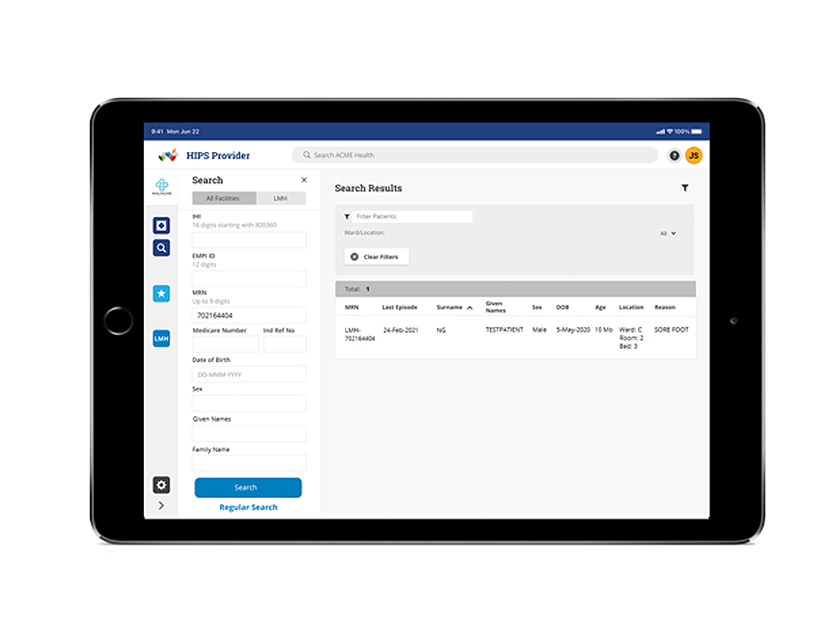This screenshot has height=627, width=840.
Task: Click the filter funnel beside Search Results
Action: tap(686, 188)
